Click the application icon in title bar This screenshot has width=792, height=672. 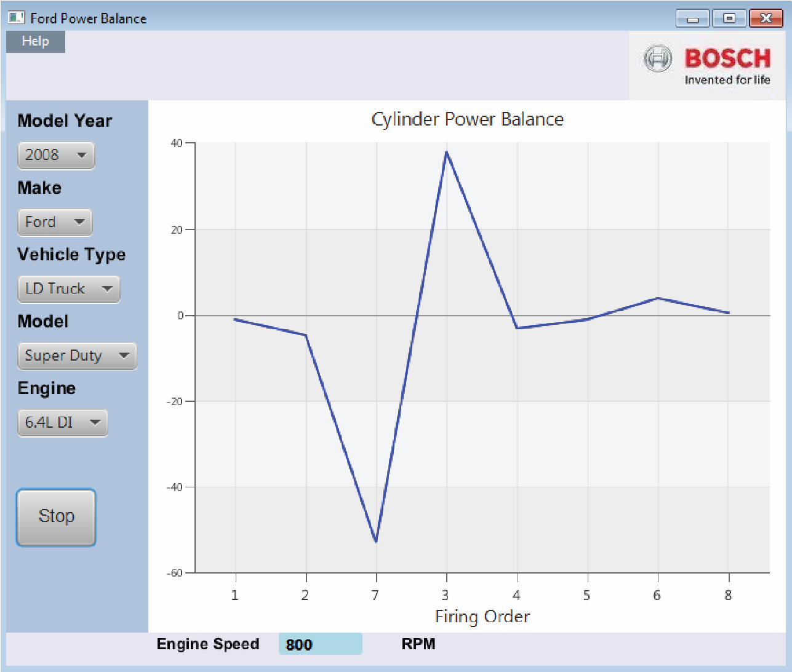tap(16, 18)
